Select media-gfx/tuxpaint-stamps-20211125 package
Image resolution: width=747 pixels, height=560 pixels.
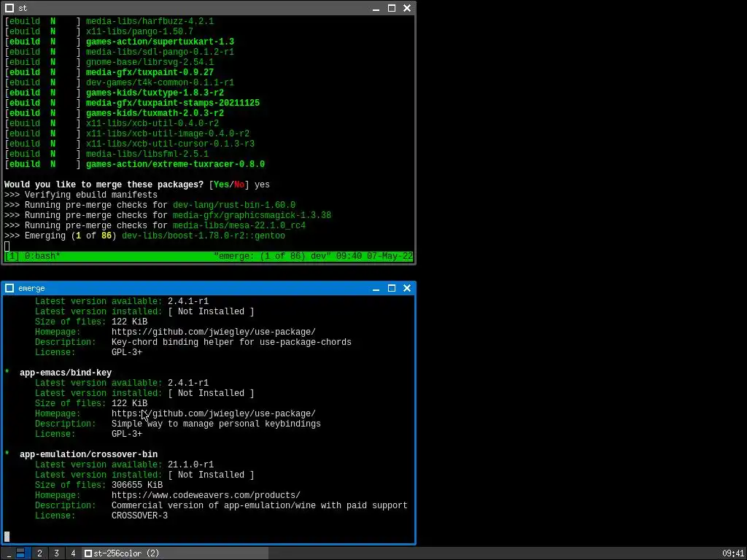[173, 103]
